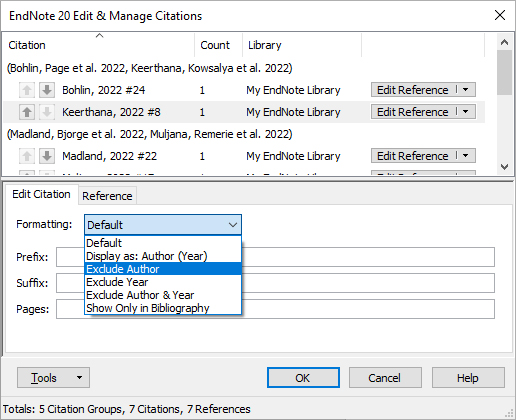Select Exclude Author & Year option
This screenshot has height=420, width=516.
[x=163, y=295]
